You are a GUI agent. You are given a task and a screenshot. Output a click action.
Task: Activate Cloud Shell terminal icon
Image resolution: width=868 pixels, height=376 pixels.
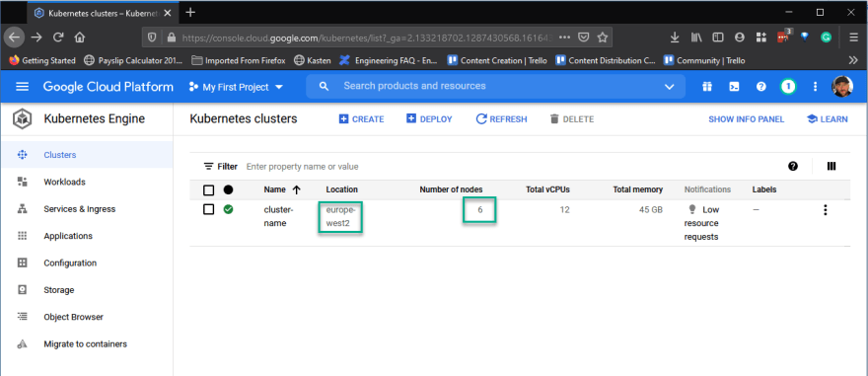(734, 87)
